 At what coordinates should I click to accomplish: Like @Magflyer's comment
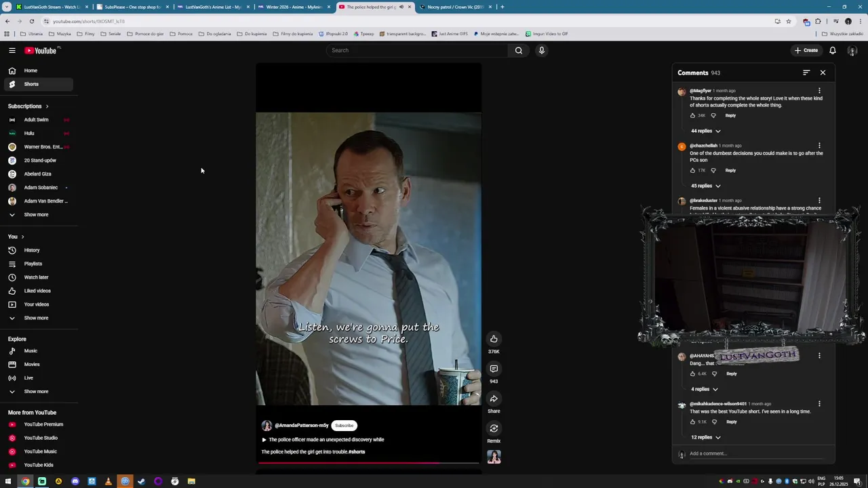click(x=692, y=115)
